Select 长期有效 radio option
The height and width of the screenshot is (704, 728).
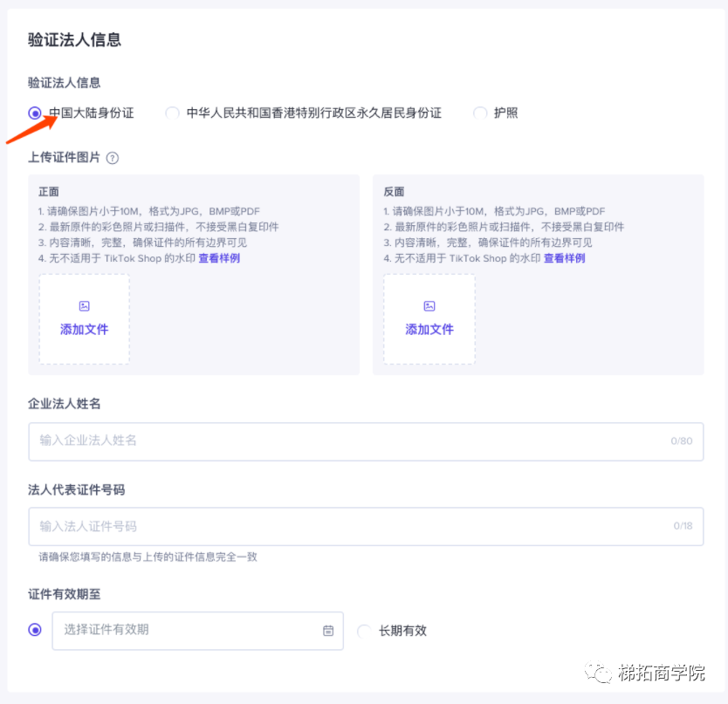[363, 631]
